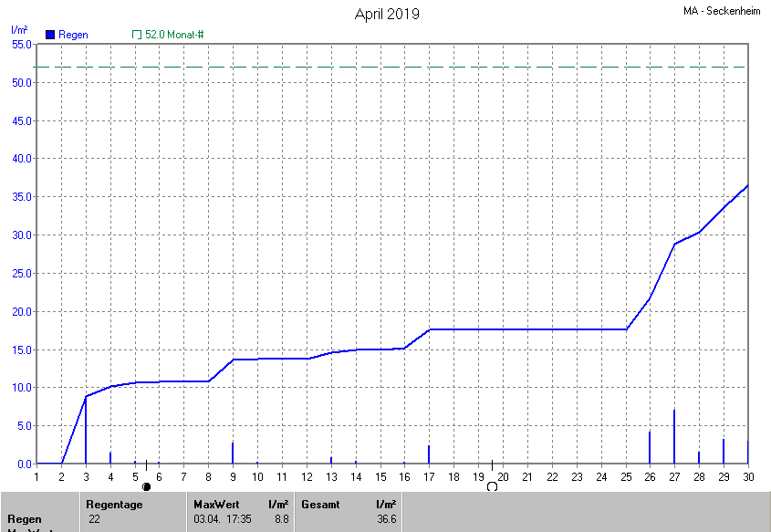Viewport: 771px width, 532px height.
Task: Click the rain bar on day 27
Action: [674, 437]
